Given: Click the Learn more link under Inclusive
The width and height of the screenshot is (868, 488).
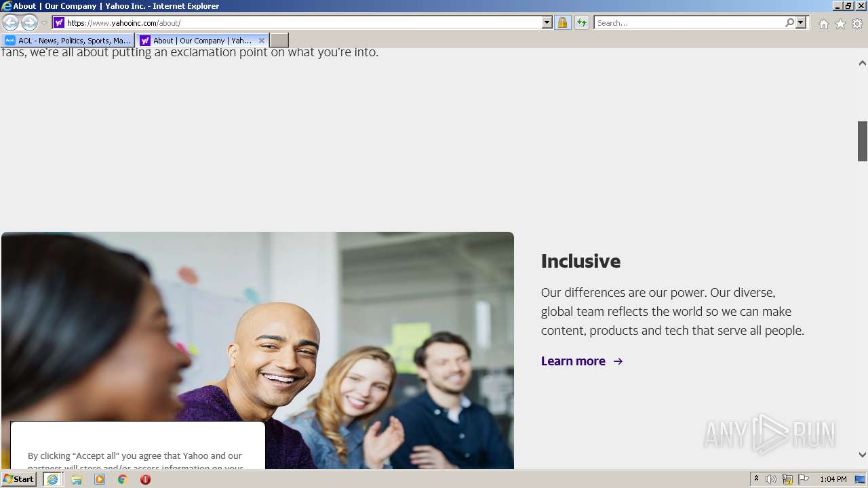Looking at the screenshot, I should [573, 361].
